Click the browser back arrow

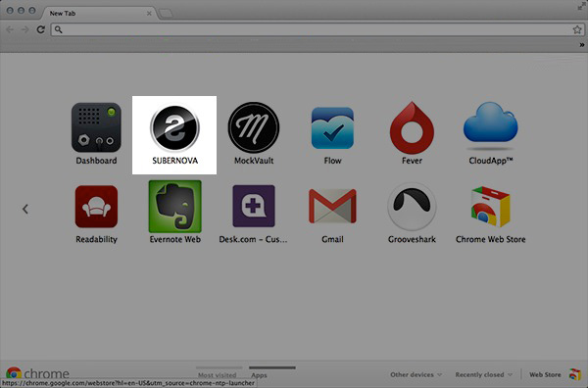[x=10, y=29]
